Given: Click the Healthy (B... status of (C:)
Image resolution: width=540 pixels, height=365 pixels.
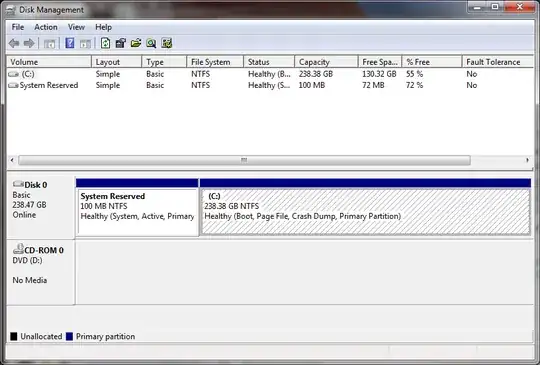Looking at the screenshot, I should (x=269, y=74).
